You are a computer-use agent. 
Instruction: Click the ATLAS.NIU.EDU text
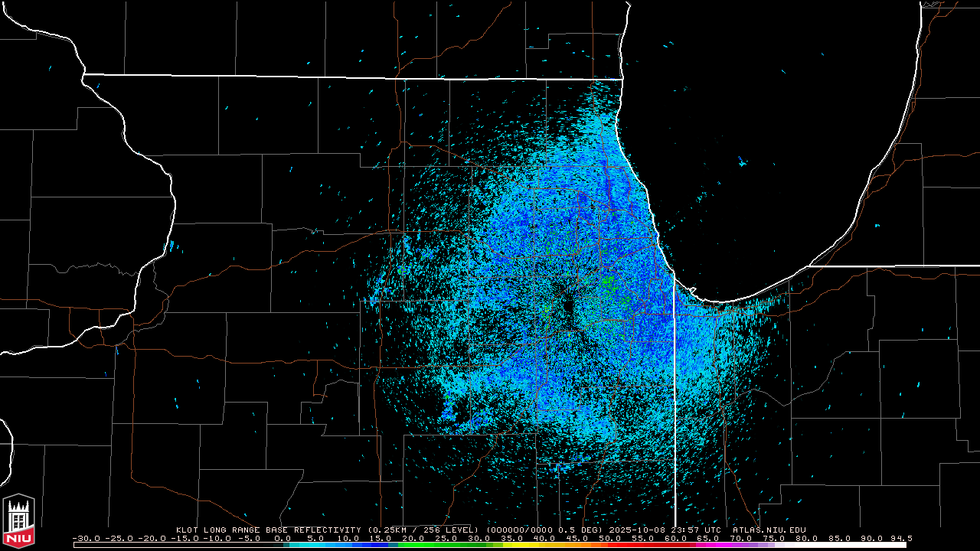click(x=769, y=530)
